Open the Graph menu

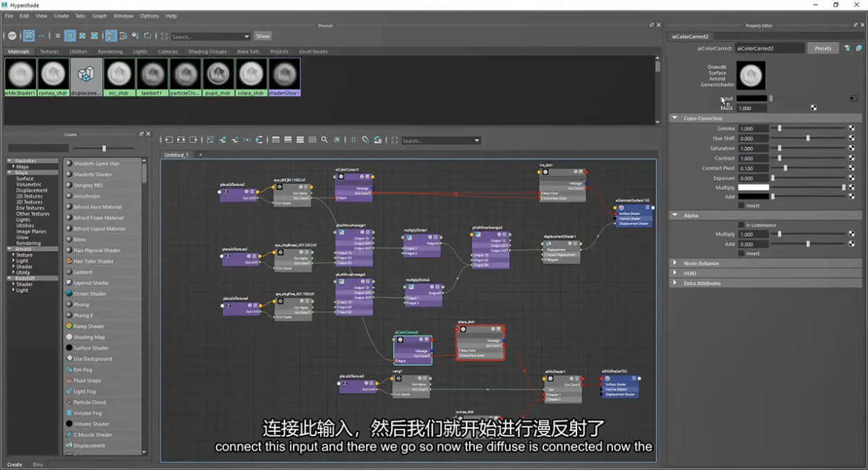coord(100,16)
